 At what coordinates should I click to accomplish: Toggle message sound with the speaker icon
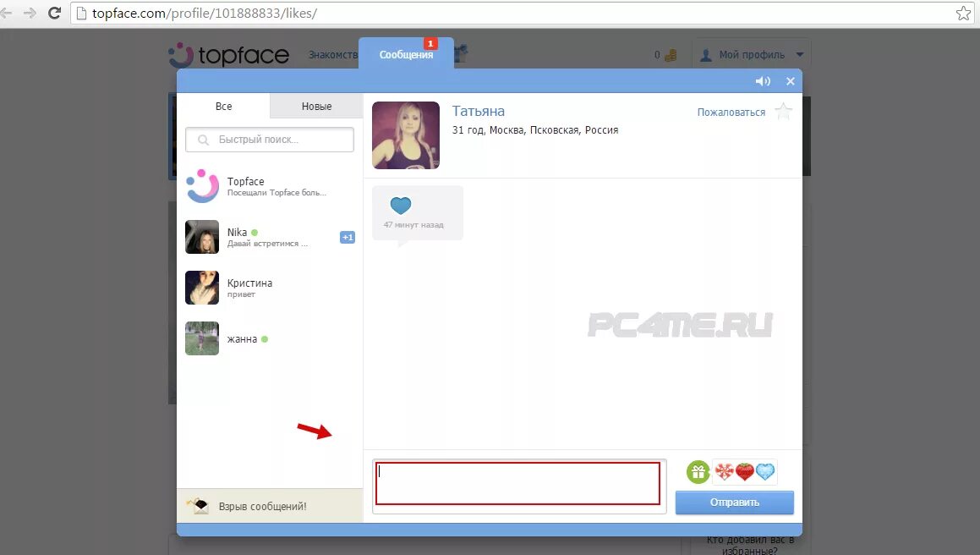pyautogui.click(x=763, y=81)
